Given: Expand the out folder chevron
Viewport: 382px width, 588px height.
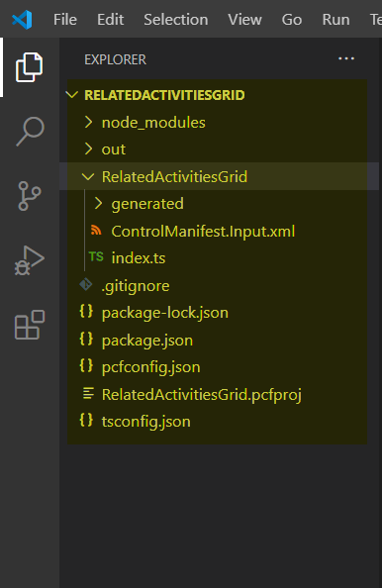Looking at the screenshot, I should pyautogui.click(x=88, y=148).
